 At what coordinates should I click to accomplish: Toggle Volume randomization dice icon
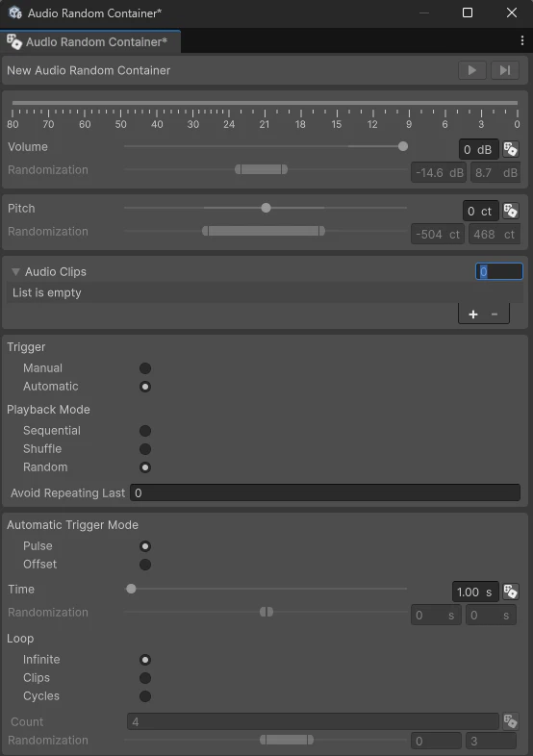[510, 149]
